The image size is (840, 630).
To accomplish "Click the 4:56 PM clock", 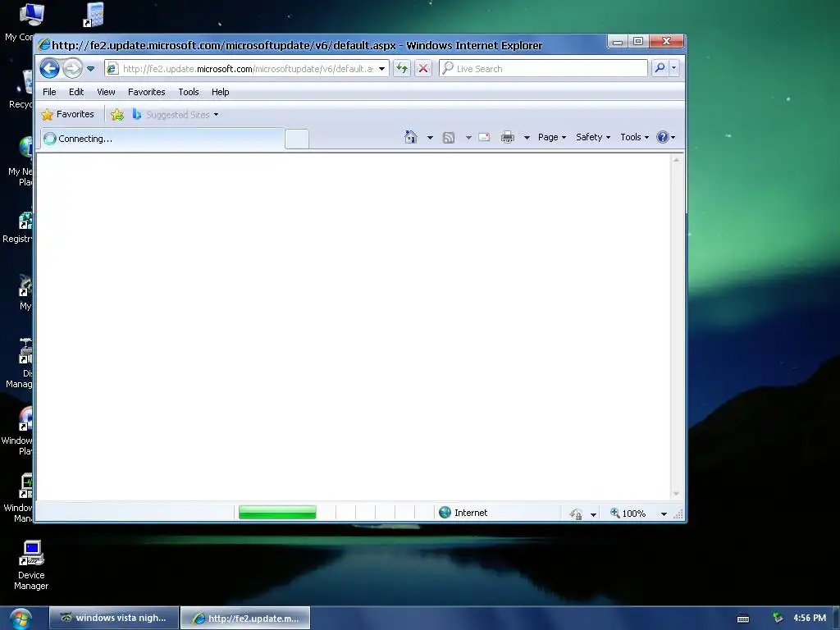I will pos(810,618).
